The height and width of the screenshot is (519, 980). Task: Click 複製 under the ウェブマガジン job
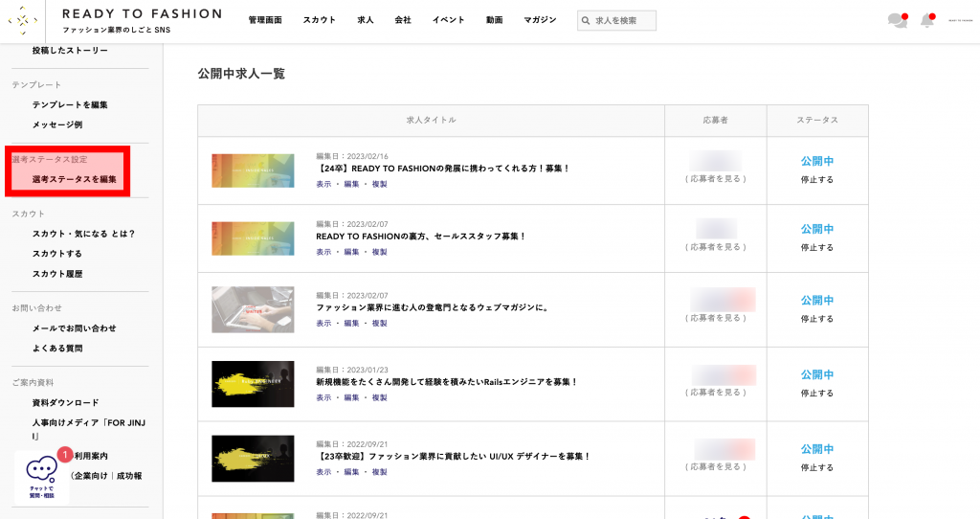(379, 323)
